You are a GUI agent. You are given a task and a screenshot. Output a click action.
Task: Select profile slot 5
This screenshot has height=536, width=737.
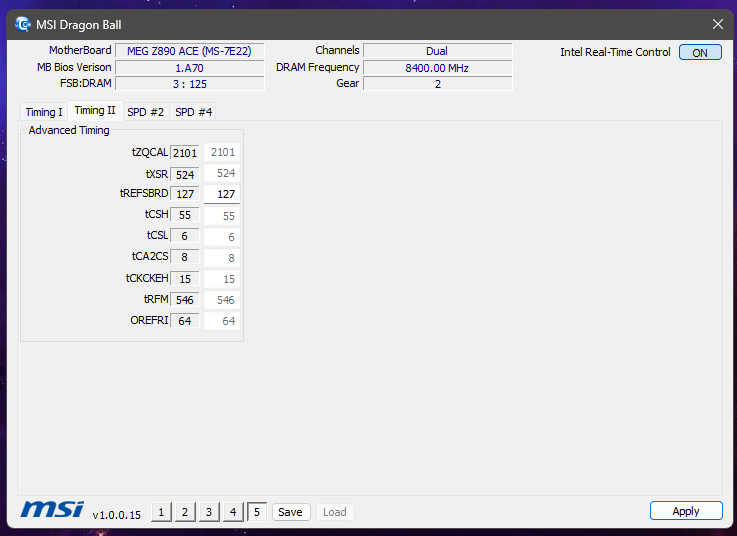[257, 512]
